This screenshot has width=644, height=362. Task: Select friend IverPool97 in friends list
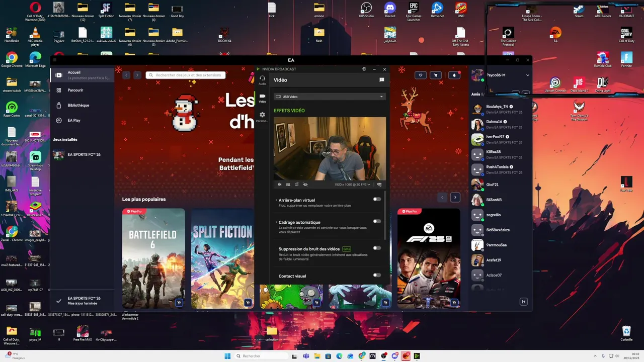point(500,139)
